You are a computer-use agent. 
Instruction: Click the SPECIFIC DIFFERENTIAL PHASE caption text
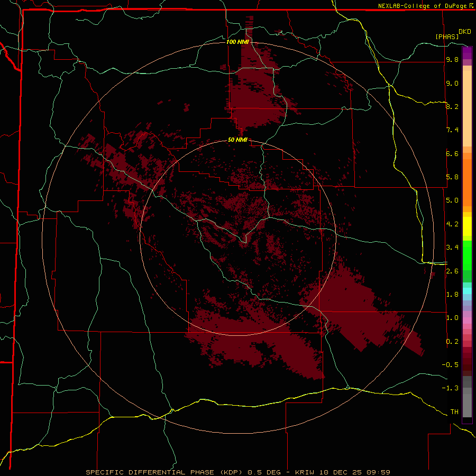tap(150, 472)
